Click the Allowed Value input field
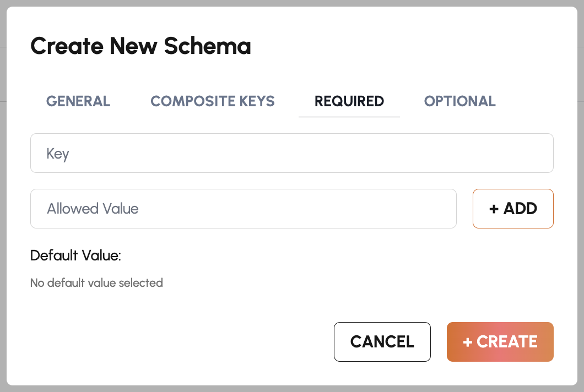584x392 pixels. pyautogui.click(x=244, y=208)
